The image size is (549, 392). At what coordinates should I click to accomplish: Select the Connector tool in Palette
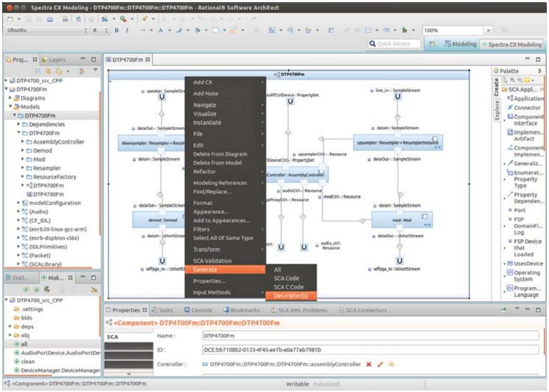point(524,108)
